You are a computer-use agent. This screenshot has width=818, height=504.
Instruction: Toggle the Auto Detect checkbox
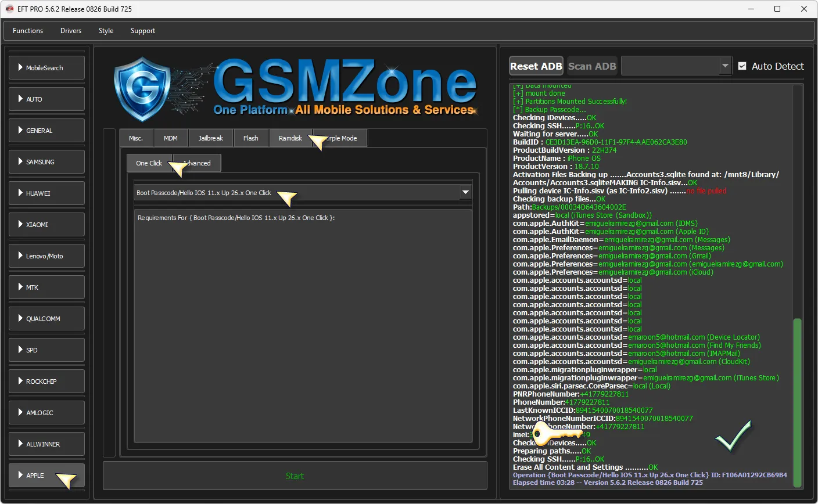click(x=742, y=66)
